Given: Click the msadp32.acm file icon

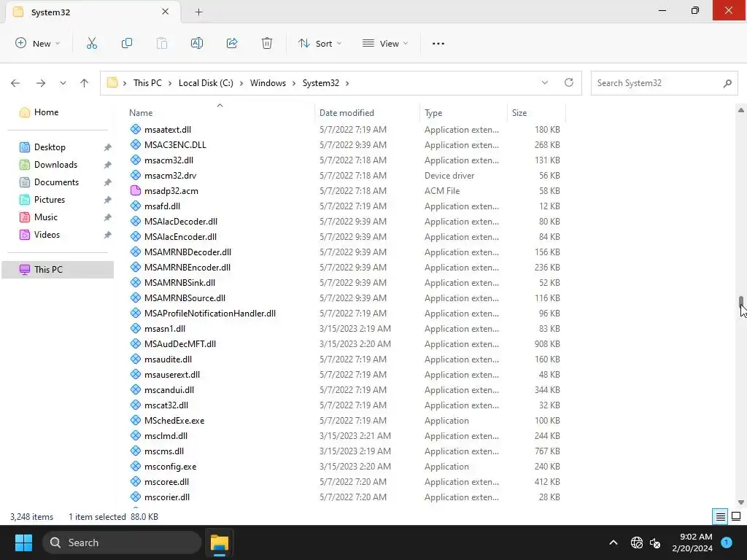Looking at the screenshot, I should 135,191.
